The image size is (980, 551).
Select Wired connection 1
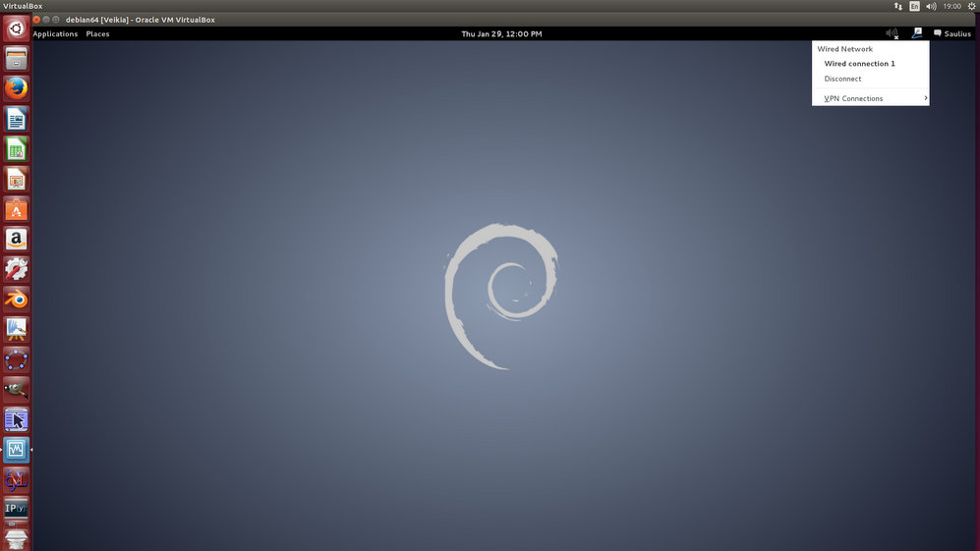[859, 64]
